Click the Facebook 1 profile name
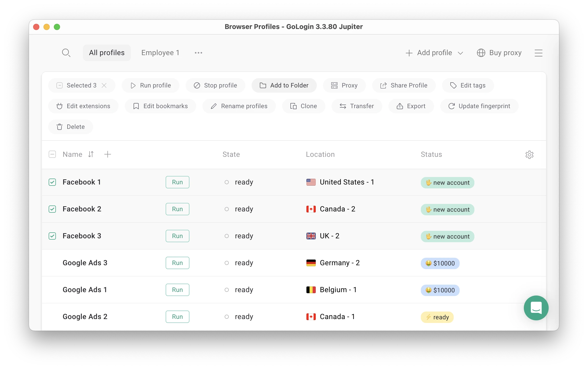 coord(82,182)
